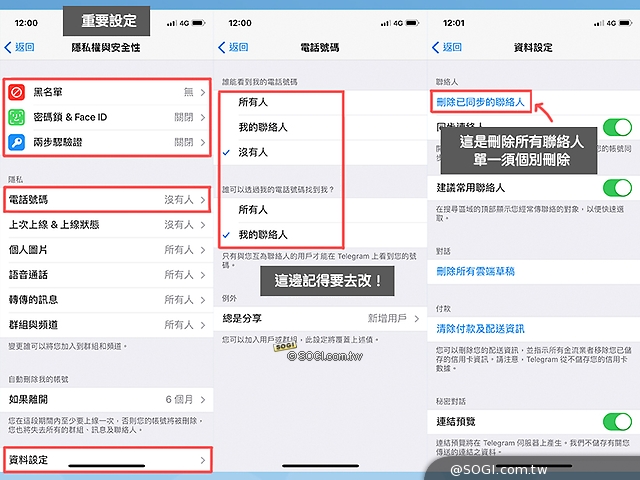
Task: Tap the blue key icon for 兩步驟驗證
Action: coord(17,142)
